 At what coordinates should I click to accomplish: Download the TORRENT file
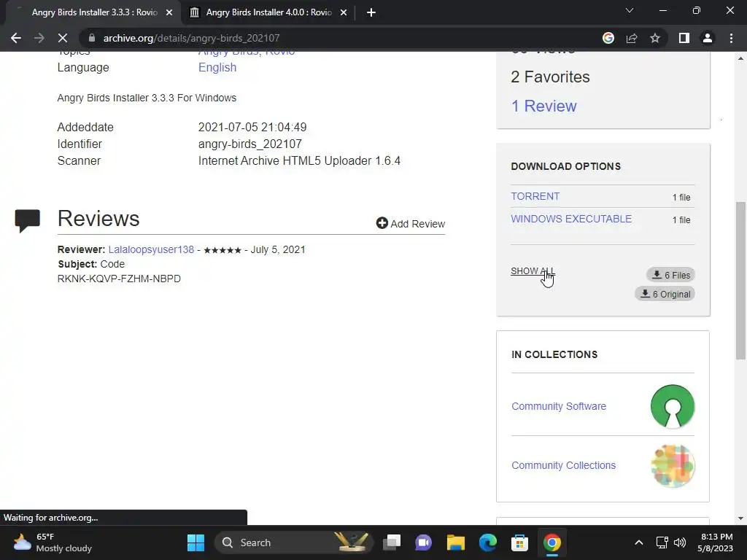[x=535, y=196]
